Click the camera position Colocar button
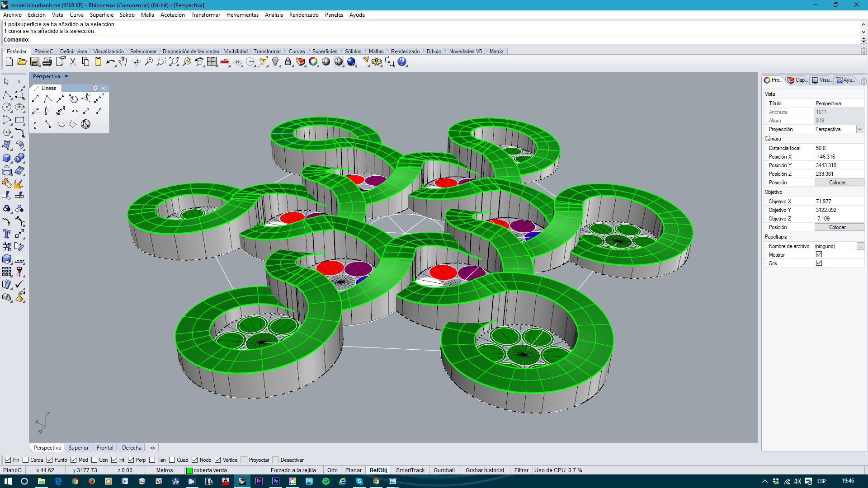The height and width of the screenshot is (488, 868). (x=839, y=183)
